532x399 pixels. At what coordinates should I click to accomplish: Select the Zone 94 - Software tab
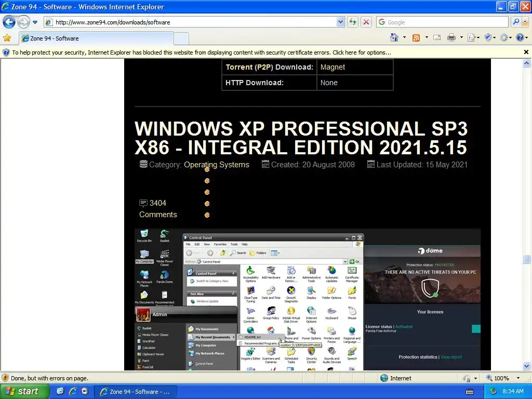click(x=96, y=38)
